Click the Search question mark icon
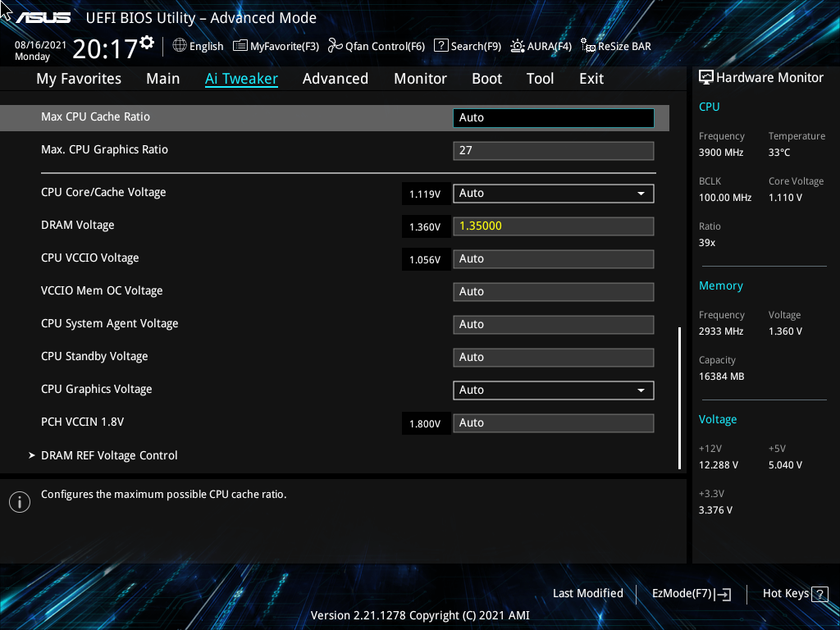Screen dimensions: 840x630 click(x=441, y=46)
